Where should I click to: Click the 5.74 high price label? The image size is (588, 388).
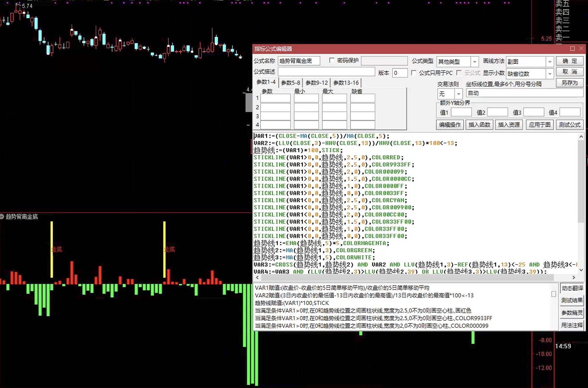tap(27, 6)
